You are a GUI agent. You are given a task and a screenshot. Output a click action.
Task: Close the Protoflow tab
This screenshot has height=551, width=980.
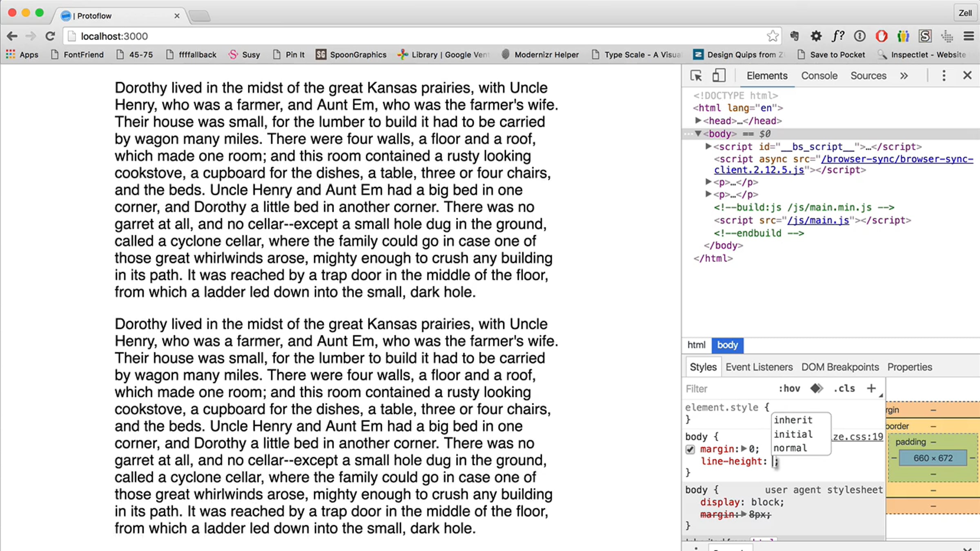coord(177,16)
